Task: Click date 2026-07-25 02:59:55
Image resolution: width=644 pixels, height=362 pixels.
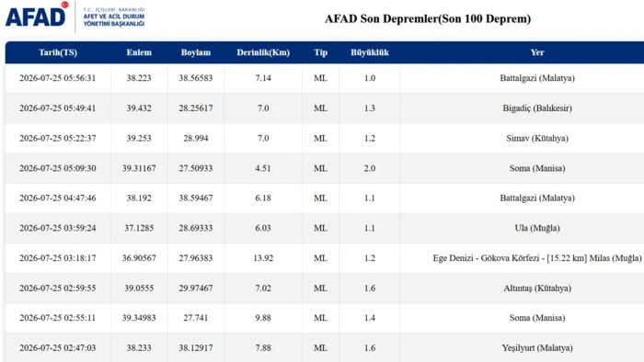Action: (57, 288)
